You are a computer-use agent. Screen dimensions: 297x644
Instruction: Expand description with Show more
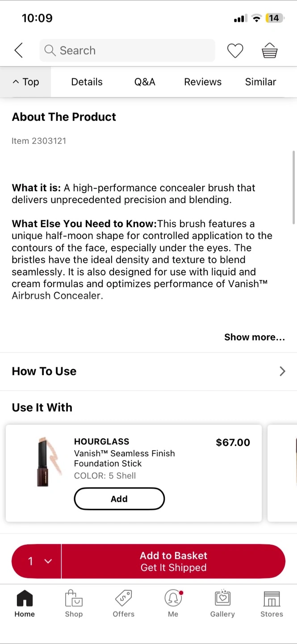(x=254, y=337)
